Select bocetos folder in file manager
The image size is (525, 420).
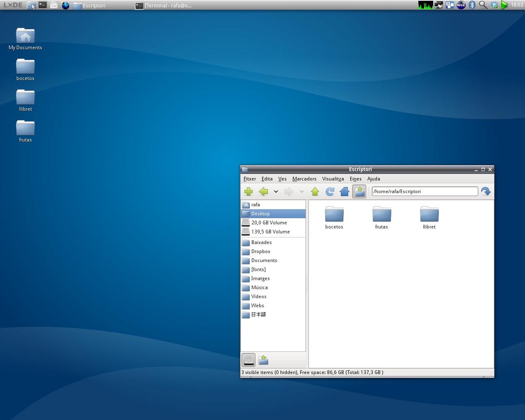(x=334, y=218)
